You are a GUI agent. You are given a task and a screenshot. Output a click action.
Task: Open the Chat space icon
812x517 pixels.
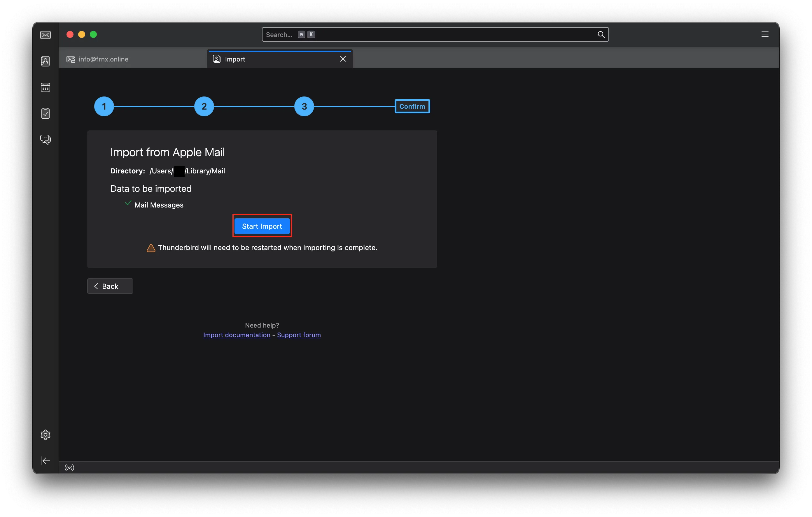pos(45,139)
